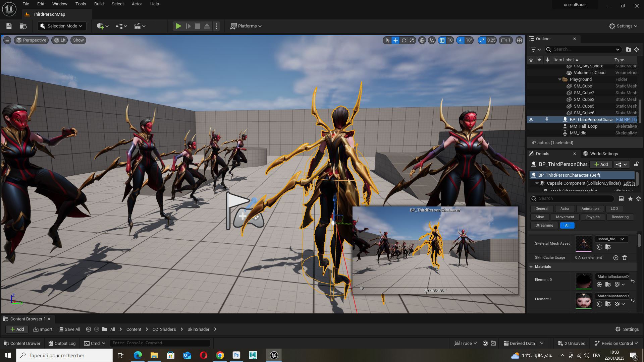Image resolution: width=644 pixels, height=362 pixels.
Task: Add element to Skin Cache Usage array
Action: pos(615,258)
